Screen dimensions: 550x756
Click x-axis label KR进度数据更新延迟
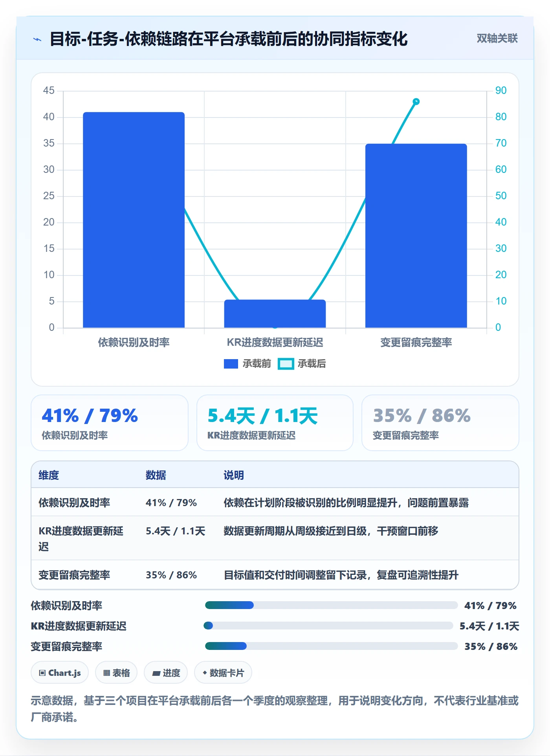(x=275, y=343)
